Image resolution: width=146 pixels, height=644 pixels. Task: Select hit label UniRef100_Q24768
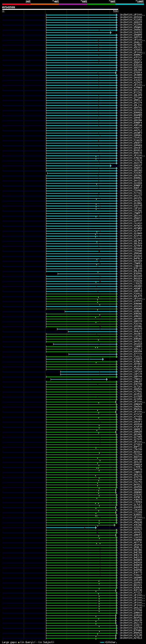pos(131,628)
